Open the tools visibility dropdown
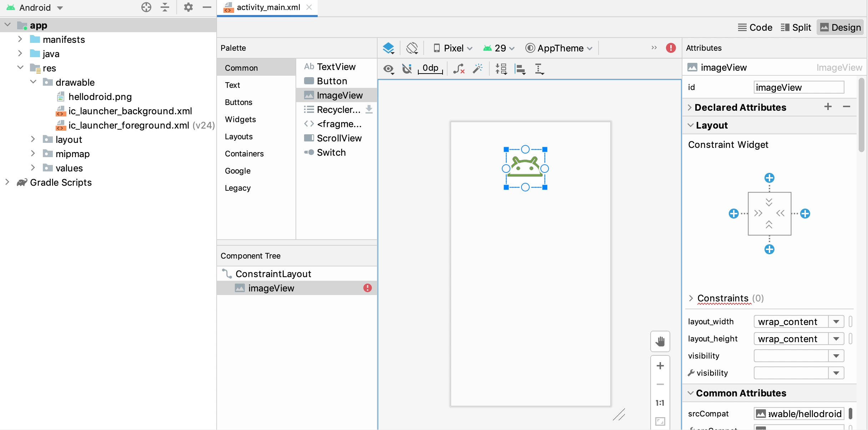Viewport: 868px width, 430px height. (836, 373)
